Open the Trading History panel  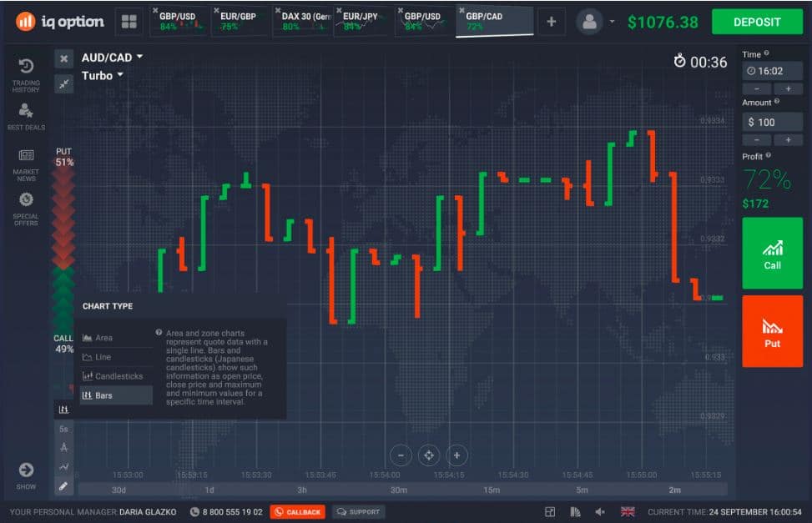pos(26,73)
